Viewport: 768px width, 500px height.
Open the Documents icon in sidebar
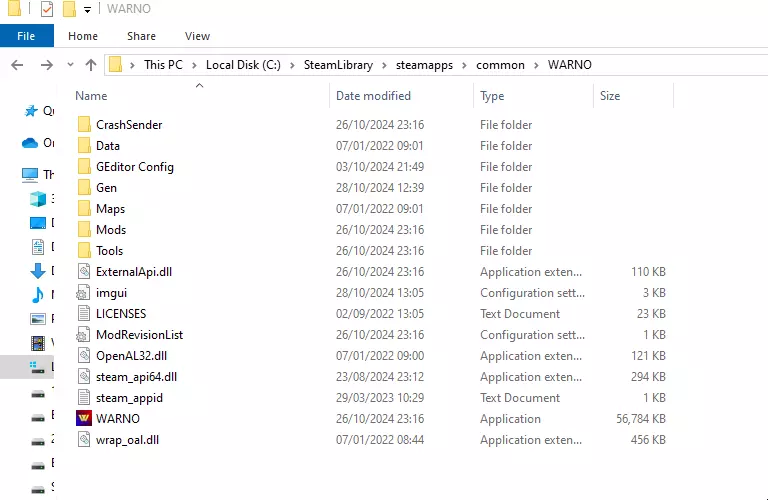pos(38,247)
